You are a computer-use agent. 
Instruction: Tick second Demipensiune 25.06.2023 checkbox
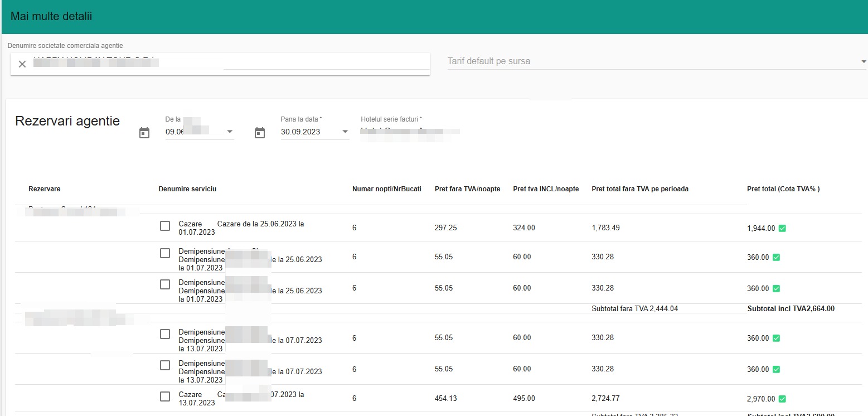[x=165, y=284]
